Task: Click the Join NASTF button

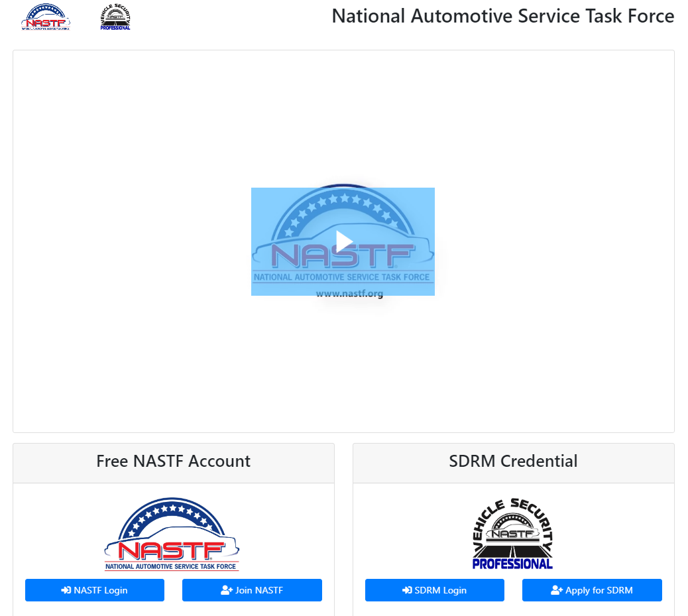Action: click(252, 590)
